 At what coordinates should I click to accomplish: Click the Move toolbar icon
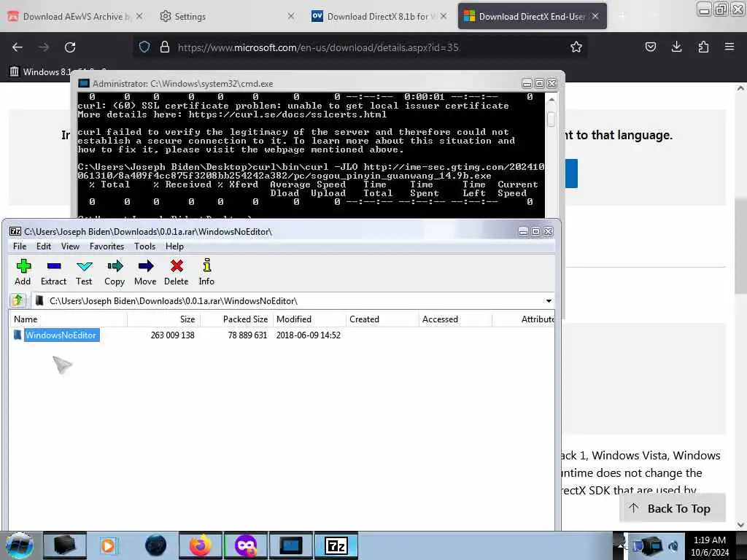click(145, 272)
